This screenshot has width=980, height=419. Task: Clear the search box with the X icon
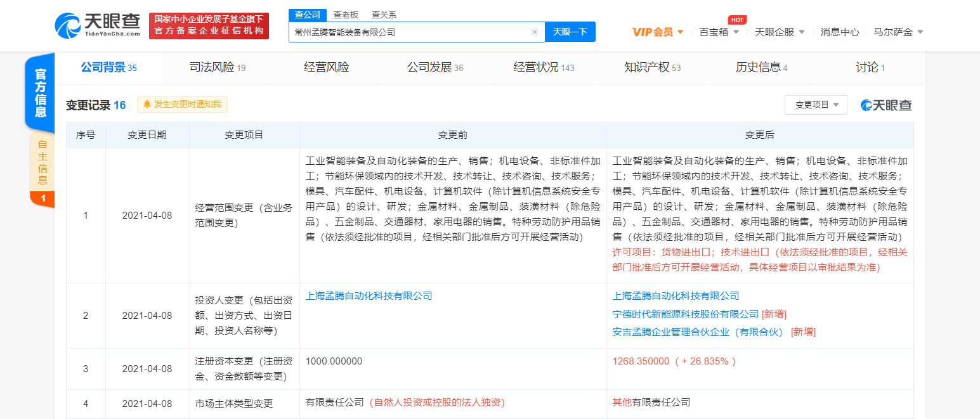[x=535, y=32]
